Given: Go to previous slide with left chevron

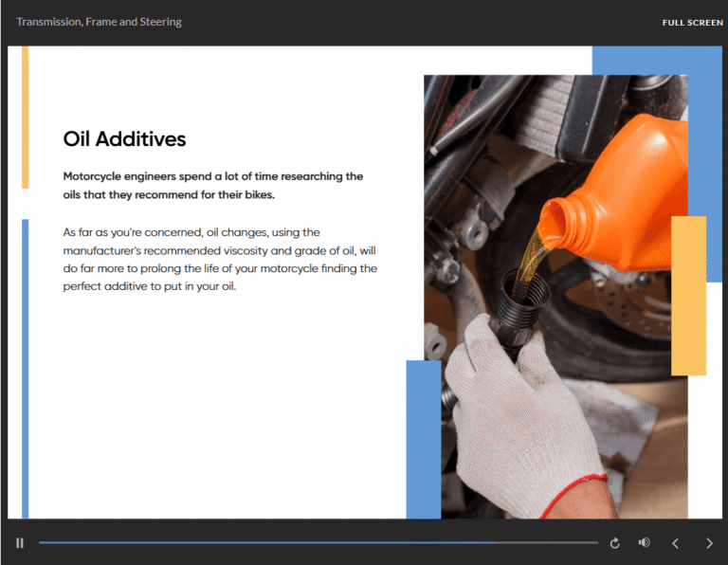Looking at the screenshot, I should pos(676,543).
